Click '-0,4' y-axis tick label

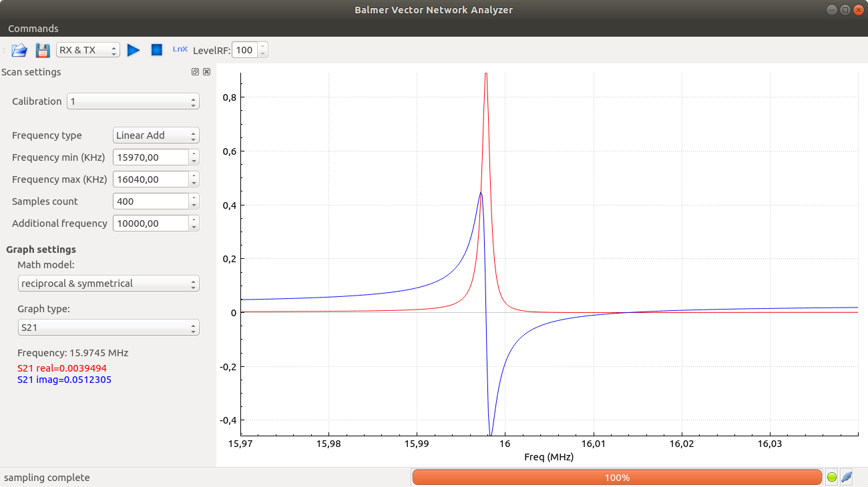pyautogui.click(x=228, y=420)
